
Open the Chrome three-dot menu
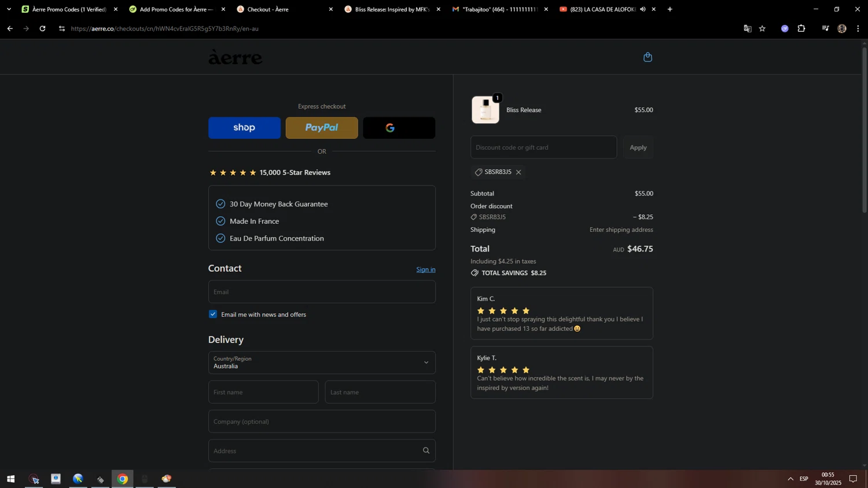[858, 28]
